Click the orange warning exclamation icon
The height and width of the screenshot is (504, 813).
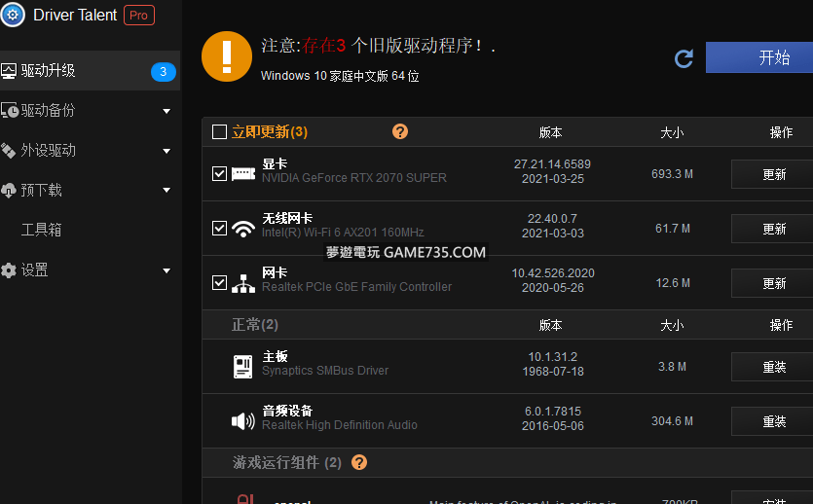coord(226,56)
